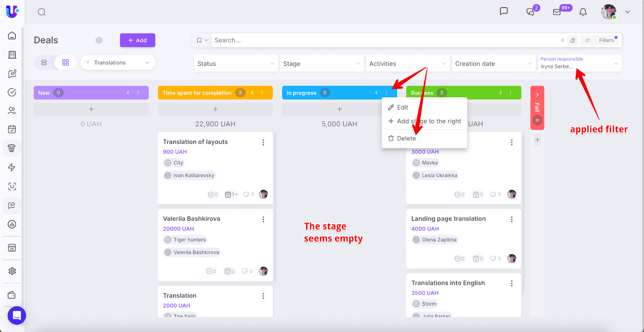
Task: Select the Deals stack icon in sidebar
Action: point(12,148)
